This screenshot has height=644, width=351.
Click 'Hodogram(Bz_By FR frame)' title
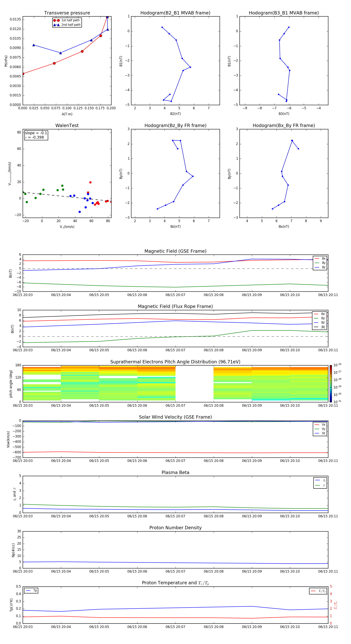(x=175, y=125)
